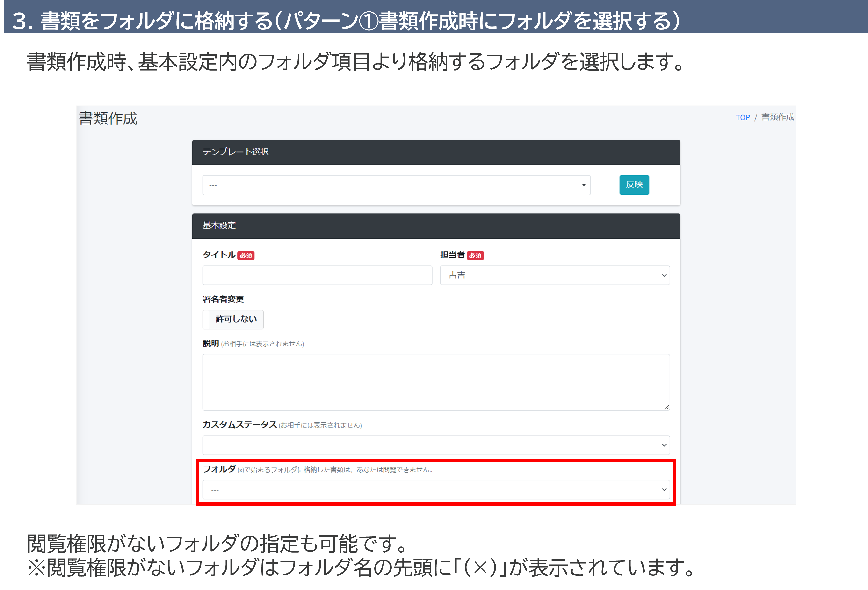The width and height of the screenshot is (868, 590).
Task: Click the template dropdown caret arrow
Action: (x=583, y=185)
